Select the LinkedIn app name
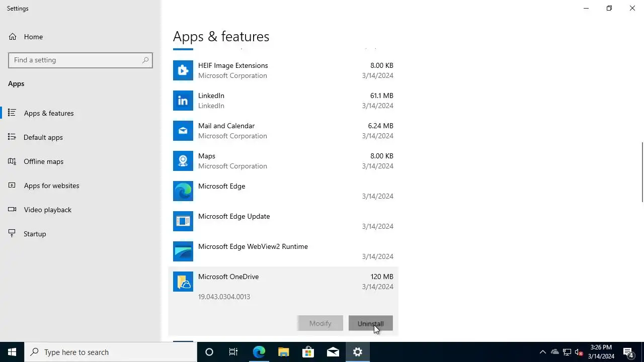 [x=211, y=96]
